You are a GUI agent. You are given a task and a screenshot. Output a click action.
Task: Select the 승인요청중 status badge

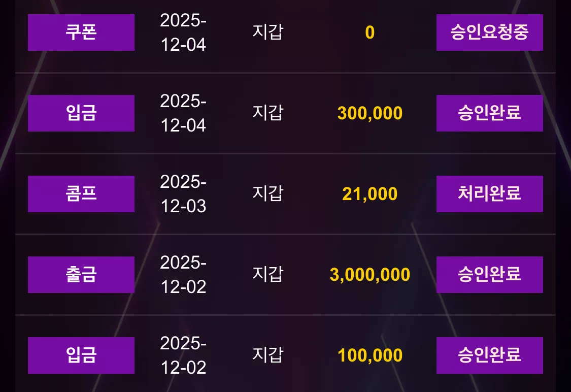[x=489, y=32]
